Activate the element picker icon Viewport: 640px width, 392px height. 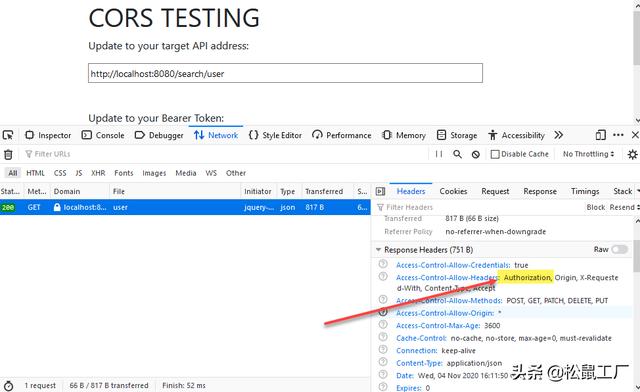point(8,135)
